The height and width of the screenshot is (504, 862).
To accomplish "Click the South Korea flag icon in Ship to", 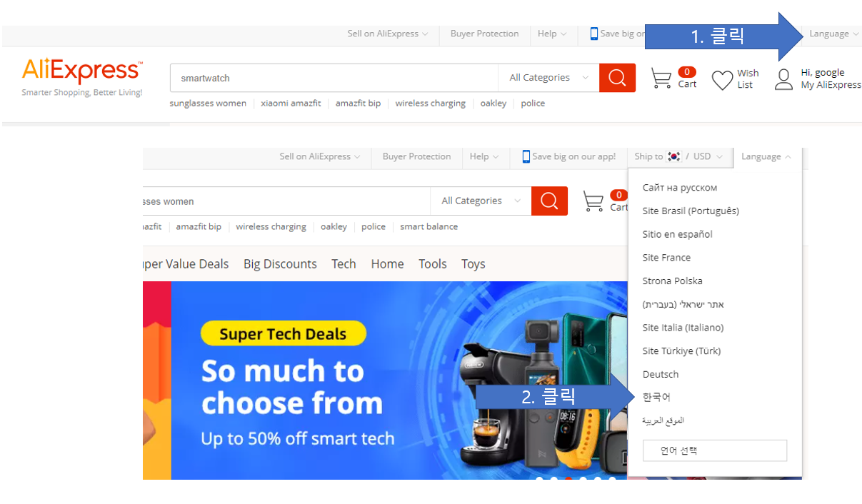I will [673, 156].
